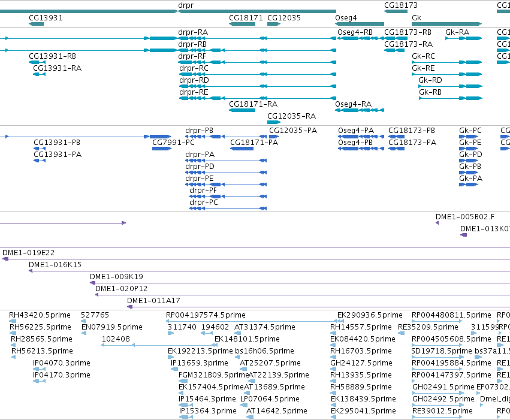Screen dimensions: 510x420
Task: Click EST SD19718.5prime
Action: (x=441, y=352)
